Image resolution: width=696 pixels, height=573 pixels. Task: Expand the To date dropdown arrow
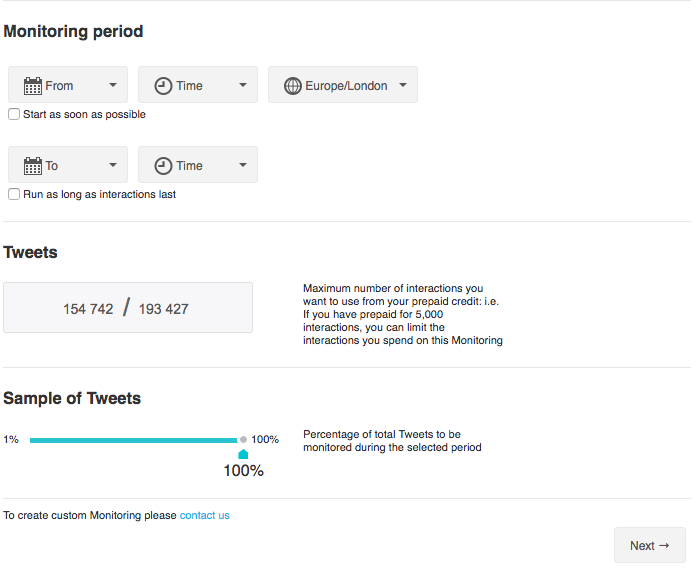click(x=113, y=165)
